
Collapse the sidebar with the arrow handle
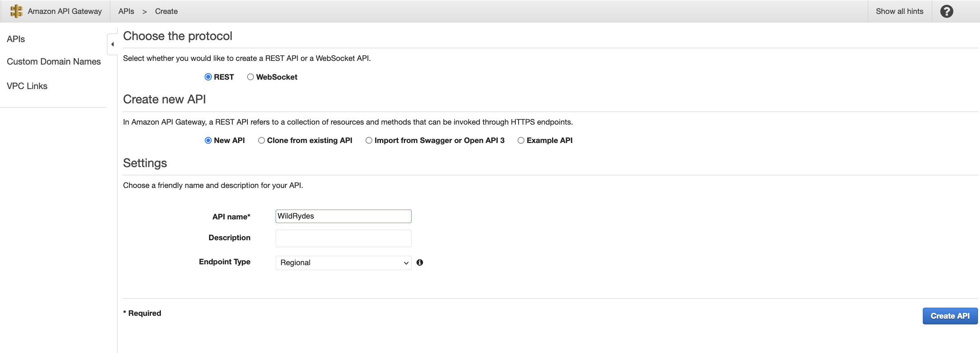pyautogui.click(x=112, y=44)
